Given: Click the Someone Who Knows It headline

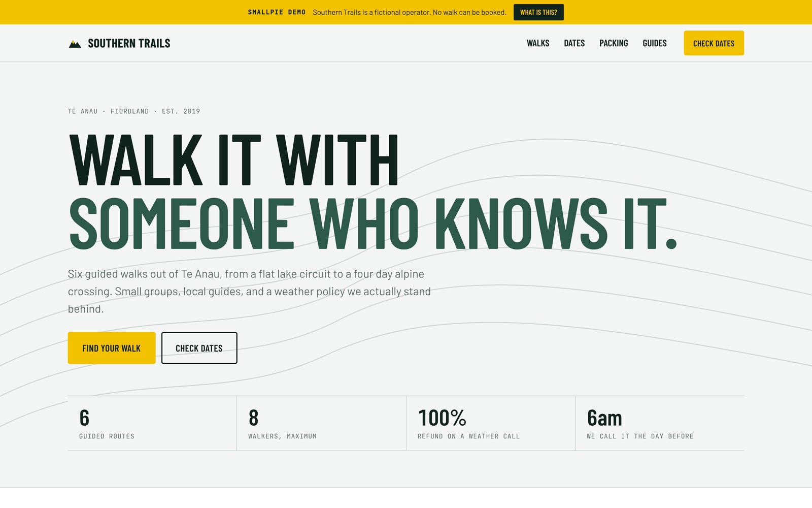Looking at the screenshot, I should (373, 224).
